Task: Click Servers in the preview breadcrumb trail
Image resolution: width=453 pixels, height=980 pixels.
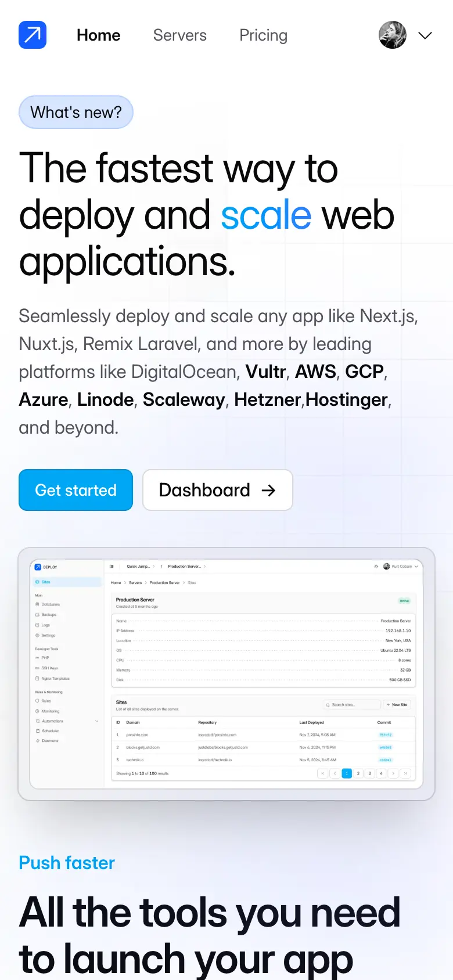Action: [x=135, y=582]
